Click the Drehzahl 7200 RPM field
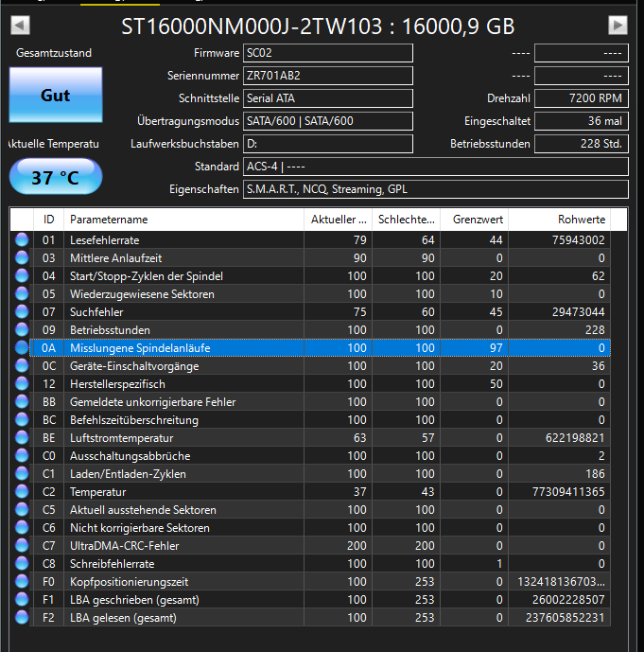Image resolution: width=644 pixels, height=652 pixels. [582, 98]
